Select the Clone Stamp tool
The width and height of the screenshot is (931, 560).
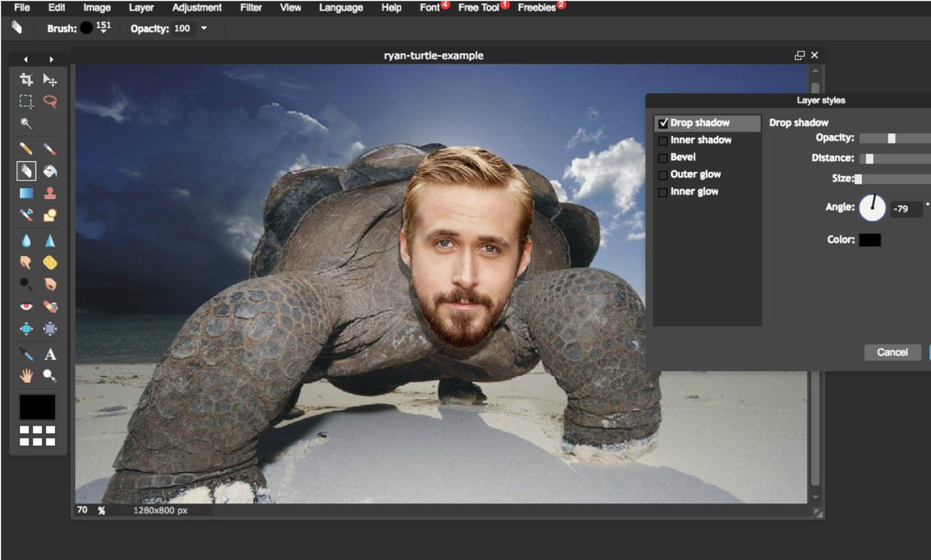pos(50,193)
